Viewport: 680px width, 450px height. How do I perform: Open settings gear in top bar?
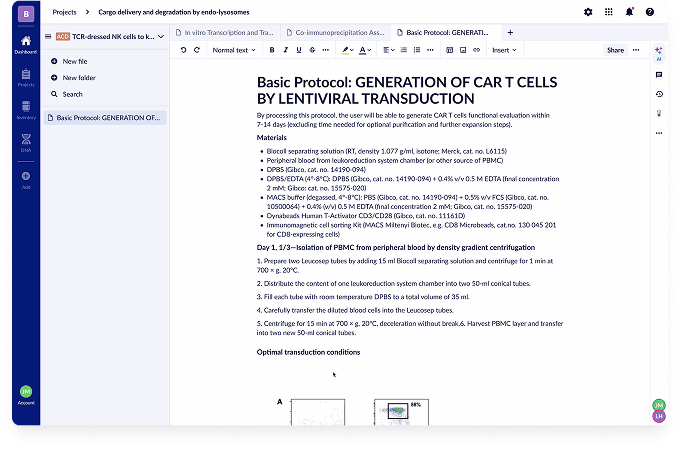tap(588, 12)
